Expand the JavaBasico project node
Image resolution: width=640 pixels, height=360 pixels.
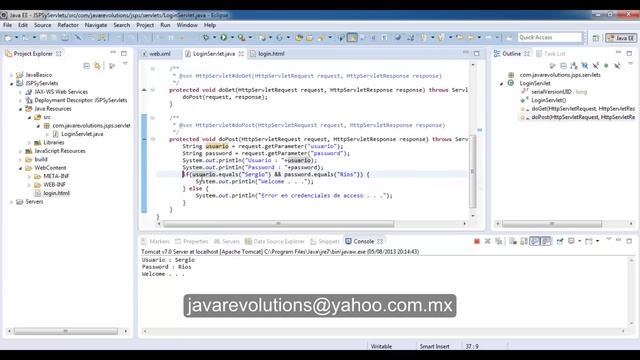point(11,75)
